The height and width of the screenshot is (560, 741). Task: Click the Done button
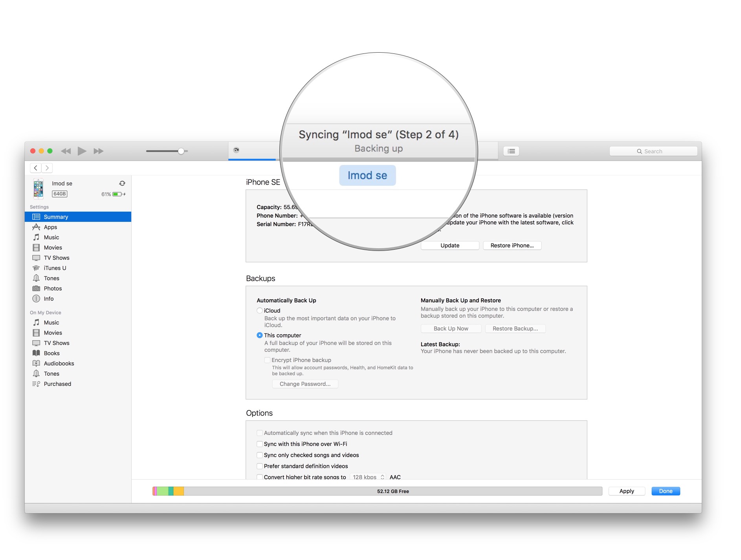click(666, 491)
